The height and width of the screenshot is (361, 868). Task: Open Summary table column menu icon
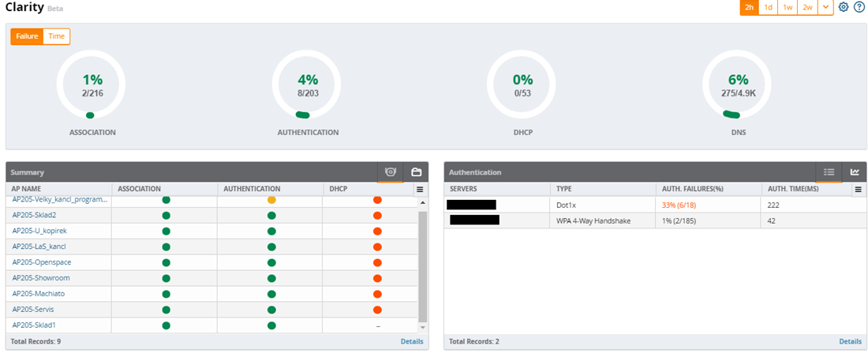pyautogui.click(x=420, y=189)
